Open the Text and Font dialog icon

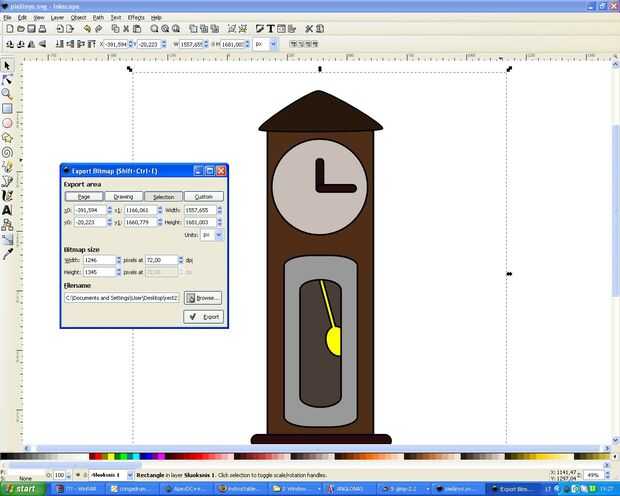tap(270, 28)
